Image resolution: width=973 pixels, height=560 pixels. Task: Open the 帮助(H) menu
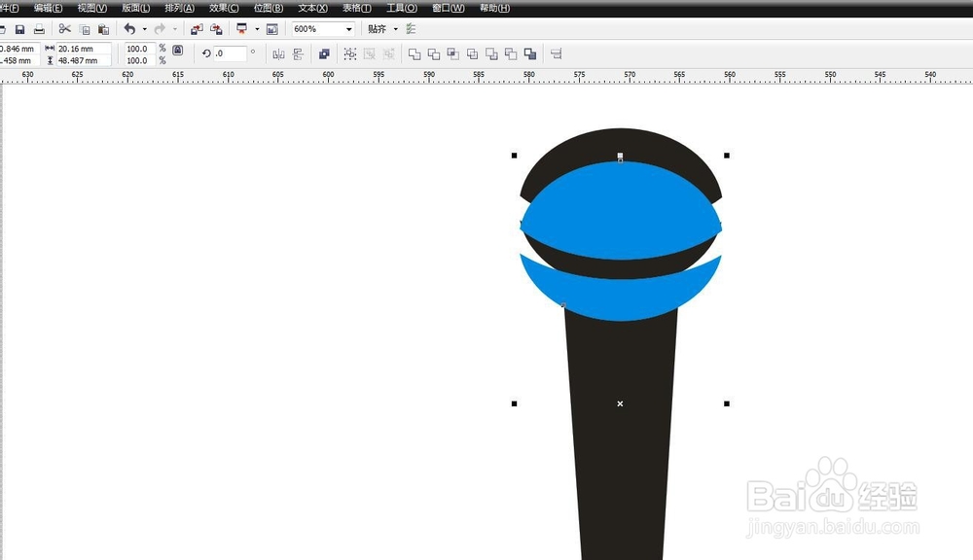494,8
